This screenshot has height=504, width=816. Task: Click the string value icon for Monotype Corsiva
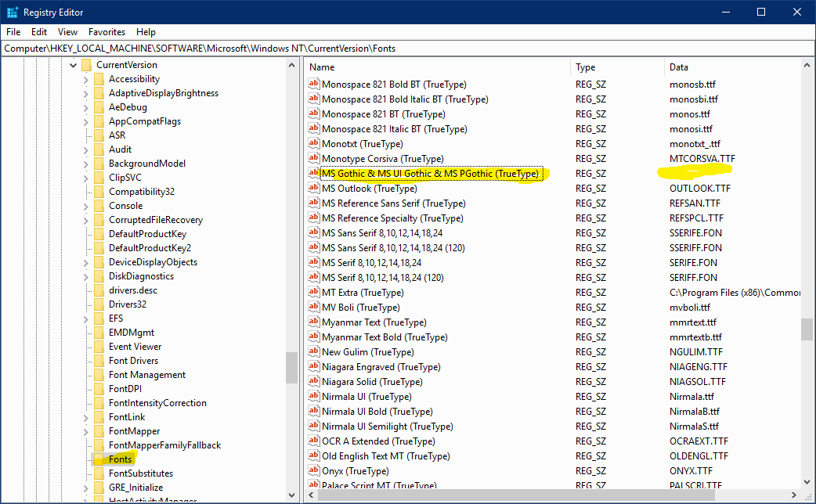[313, 158]
